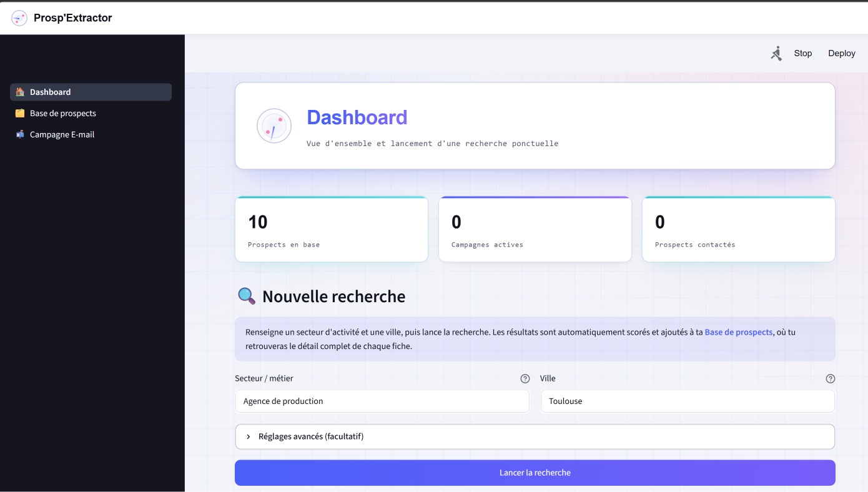Viewport: 868px width, 492px height.
Task: Click the round Dashboard header card logo
Action: pyautogui.click(x=274, y=125)
